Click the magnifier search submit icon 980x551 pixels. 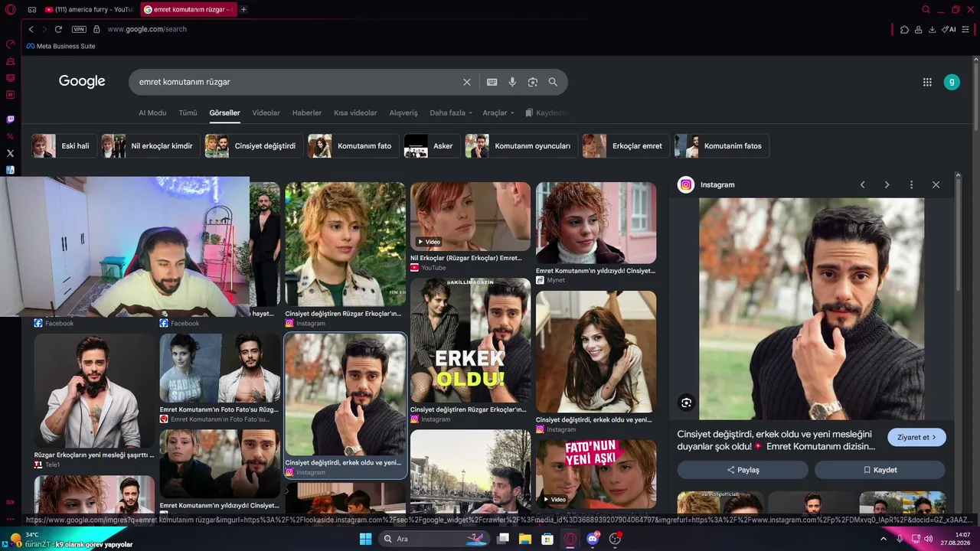point(553,82)
